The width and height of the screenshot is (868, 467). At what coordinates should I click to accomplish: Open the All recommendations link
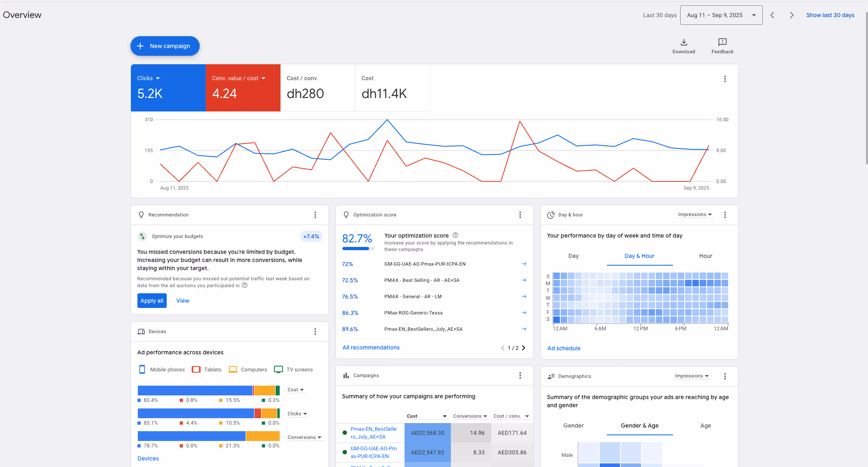click(371, 347)
